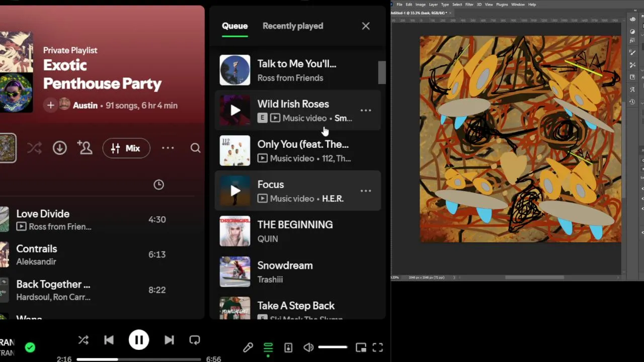
Task: Click the Snowdream album thumbnail
Action: [235, 271]
